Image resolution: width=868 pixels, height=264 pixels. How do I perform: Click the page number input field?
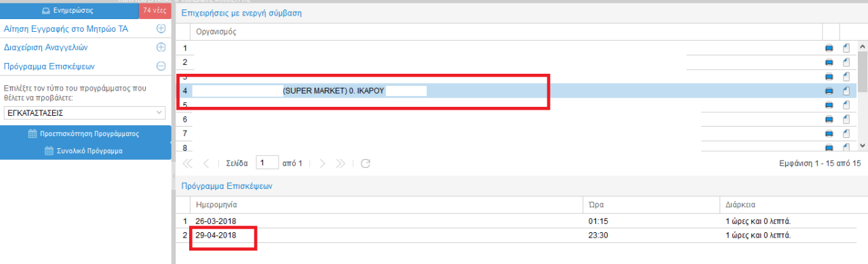[268, 162]
